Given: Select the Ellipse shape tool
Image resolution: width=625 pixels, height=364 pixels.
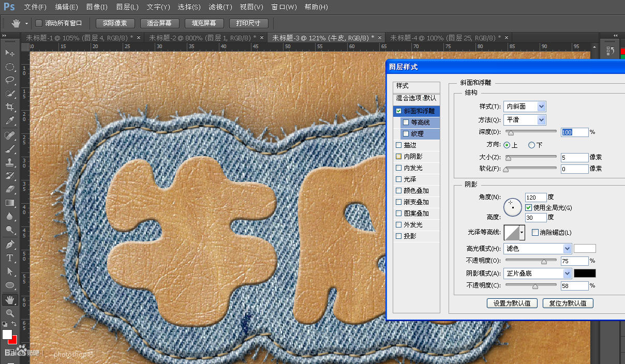Looking at the screenshot, I should click(10, 285).
